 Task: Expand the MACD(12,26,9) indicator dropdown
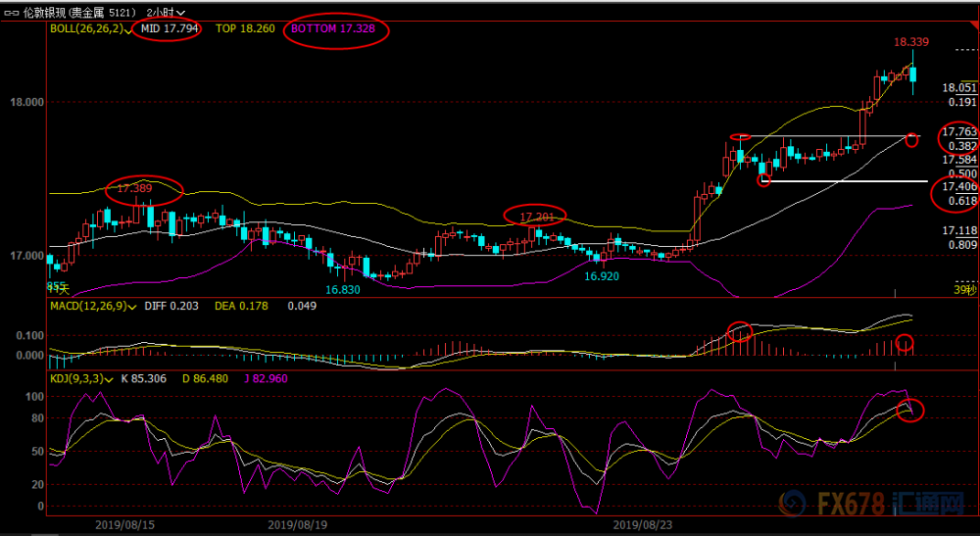[131, 306]
